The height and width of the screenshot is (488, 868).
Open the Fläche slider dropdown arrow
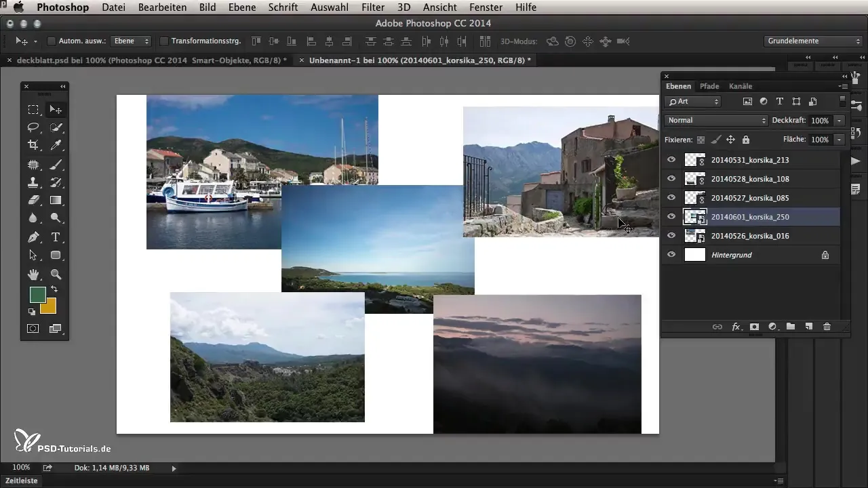pyautogui.click(x=840, y=140)
